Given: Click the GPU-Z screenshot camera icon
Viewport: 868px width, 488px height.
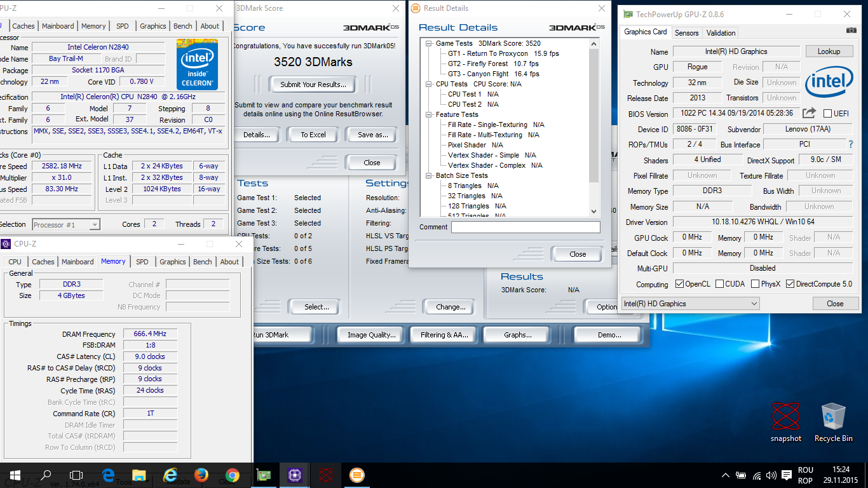Looking at the screenshot, I should point(851,30).
